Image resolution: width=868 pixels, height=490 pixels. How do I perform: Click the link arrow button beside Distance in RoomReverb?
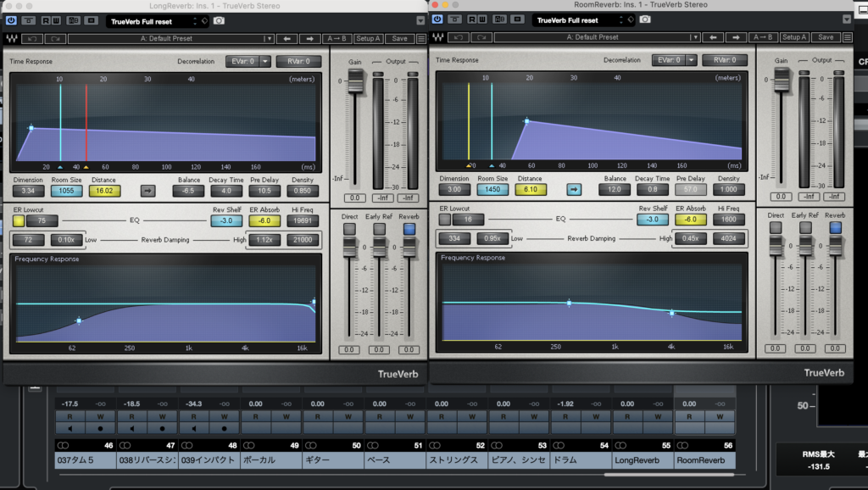[574, 190]
